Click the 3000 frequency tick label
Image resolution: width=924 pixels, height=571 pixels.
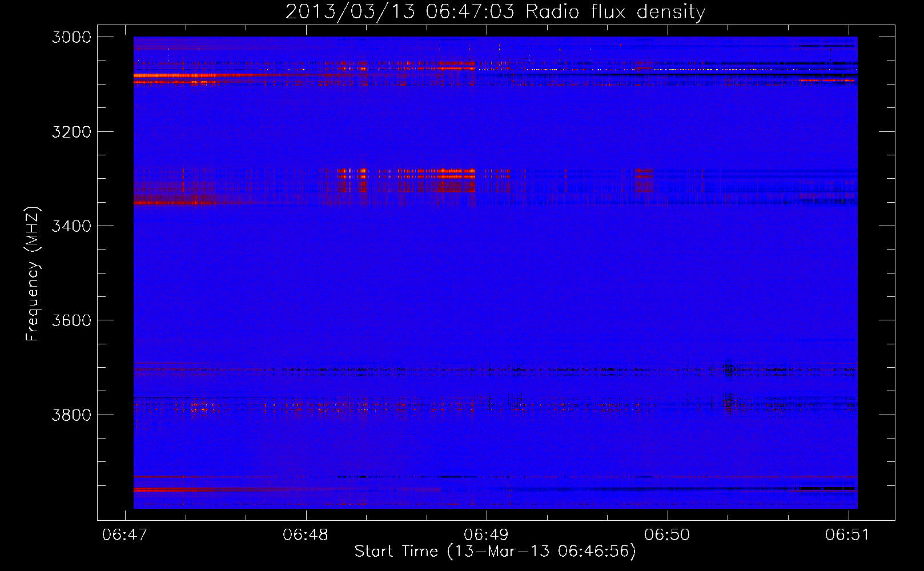pyautogui.click(x=71, y=37)
